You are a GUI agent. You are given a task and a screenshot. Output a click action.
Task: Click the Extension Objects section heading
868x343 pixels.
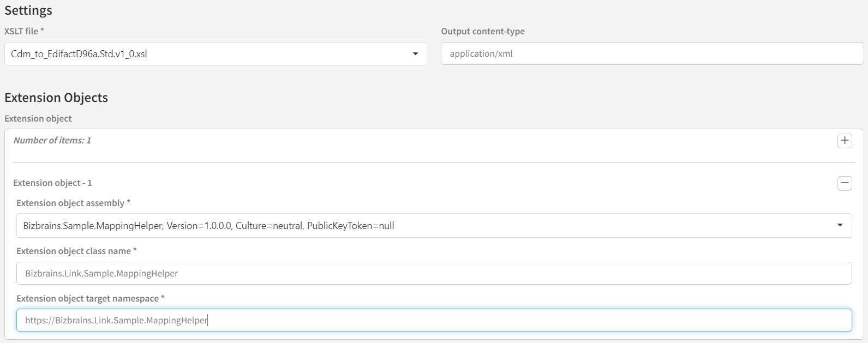56,98
